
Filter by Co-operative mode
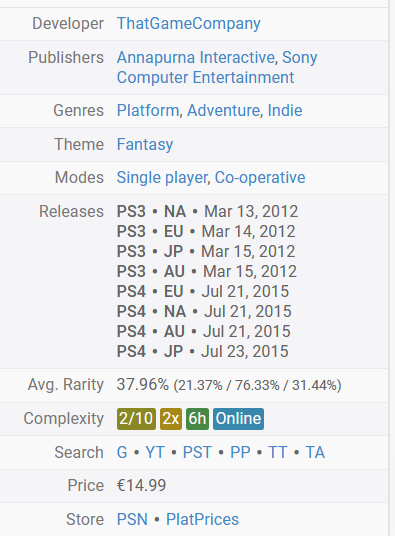click(x=260, y=178)
